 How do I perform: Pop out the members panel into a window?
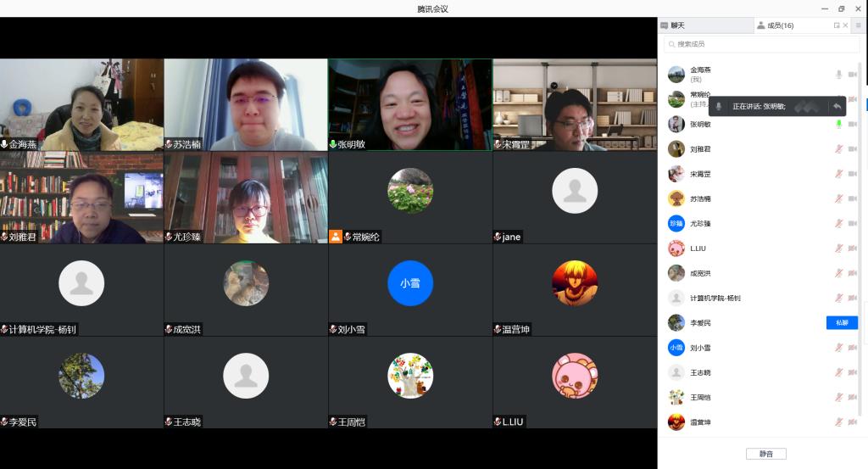(837, 25)
